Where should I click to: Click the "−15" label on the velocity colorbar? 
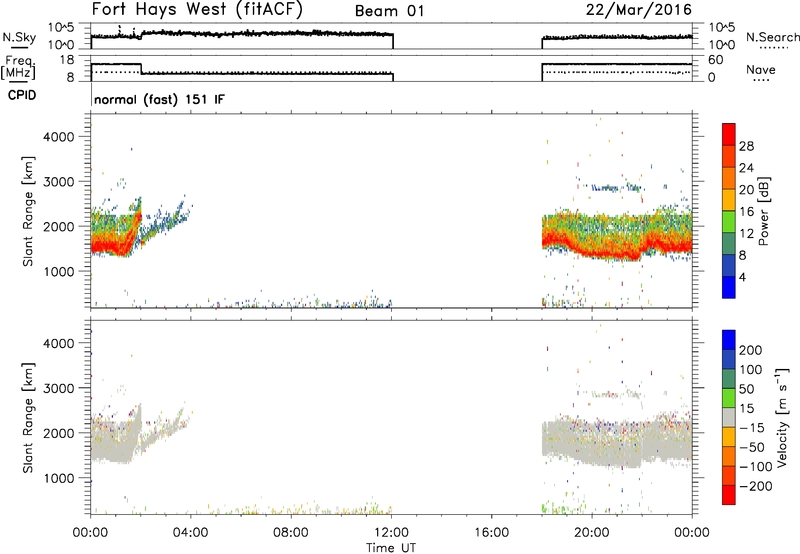pos(752,427)
